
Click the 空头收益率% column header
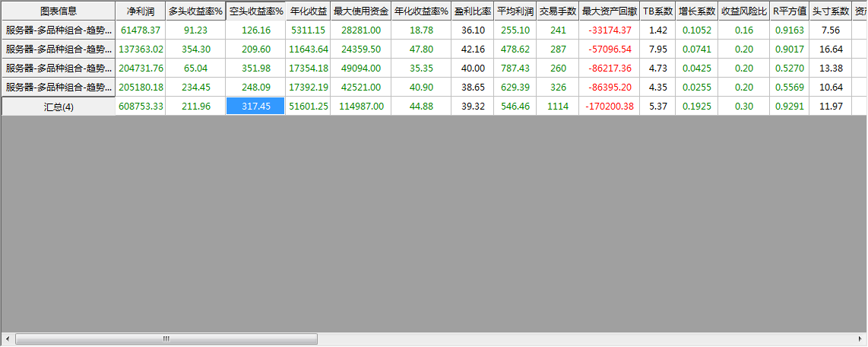pos(255,11)
